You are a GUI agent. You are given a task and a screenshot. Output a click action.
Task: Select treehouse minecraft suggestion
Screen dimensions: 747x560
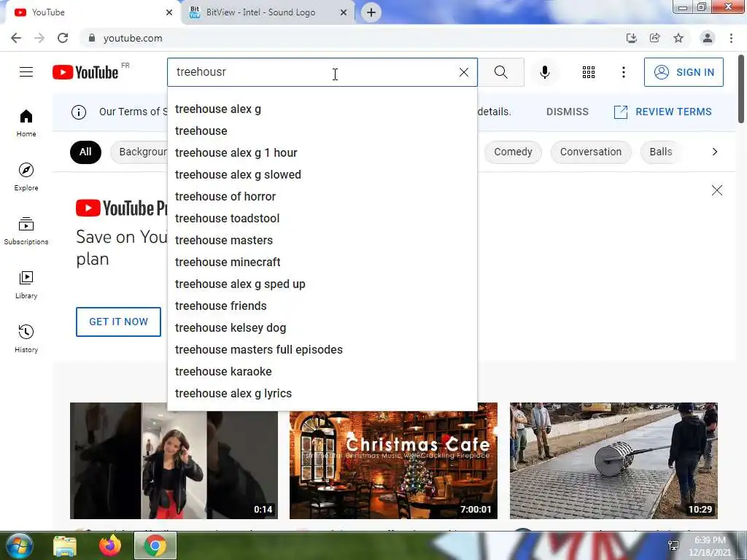(x=322, y=262)
